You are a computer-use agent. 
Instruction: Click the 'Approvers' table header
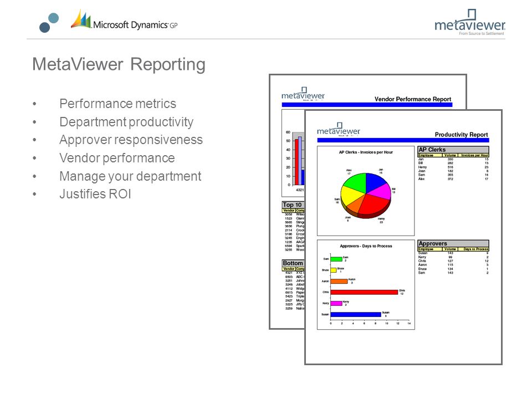pos(453,244)
